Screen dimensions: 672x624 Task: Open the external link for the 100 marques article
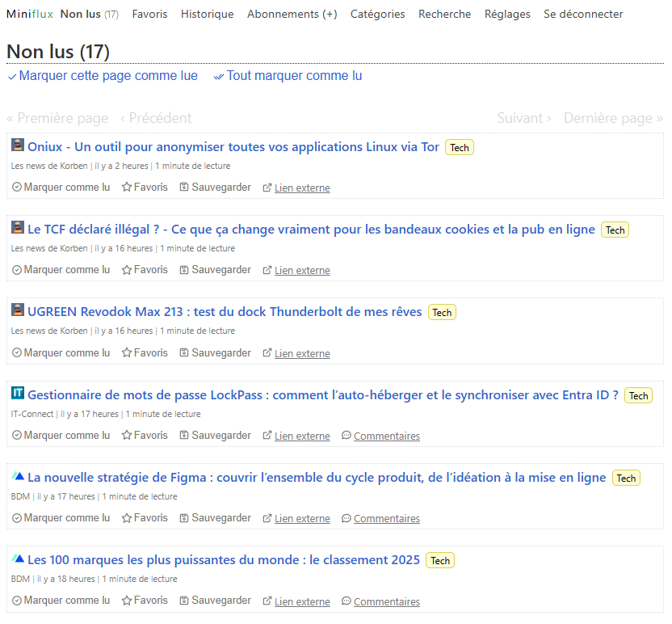click(x=296, y=601)
